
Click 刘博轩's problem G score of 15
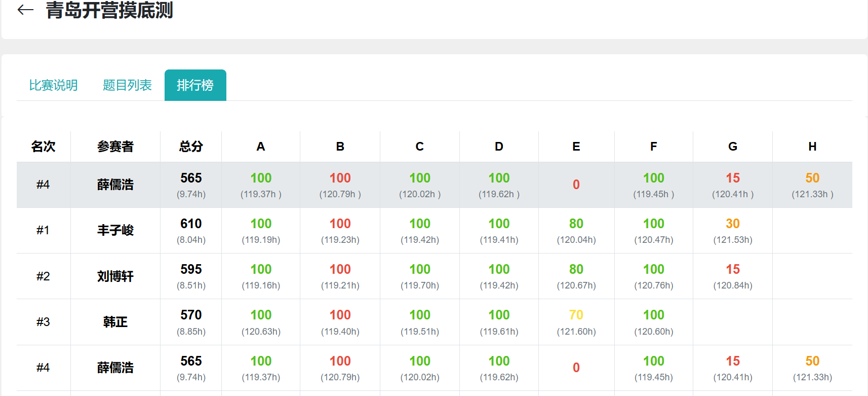(733, 269)
